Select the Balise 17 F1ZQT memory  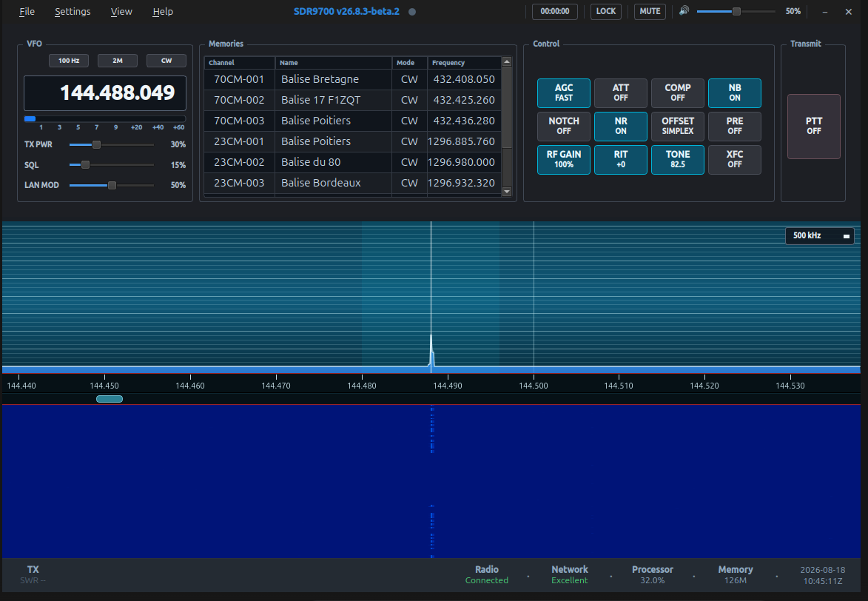[353, 100]
